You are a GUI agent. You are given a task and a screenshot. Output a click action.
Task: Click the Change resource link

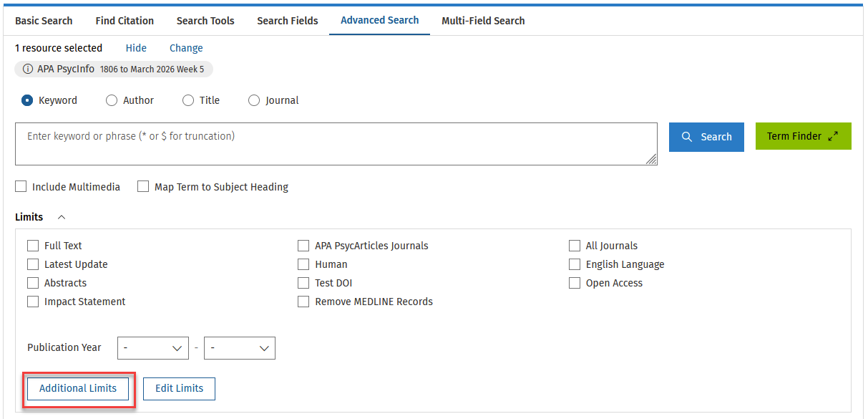(186, 48)
